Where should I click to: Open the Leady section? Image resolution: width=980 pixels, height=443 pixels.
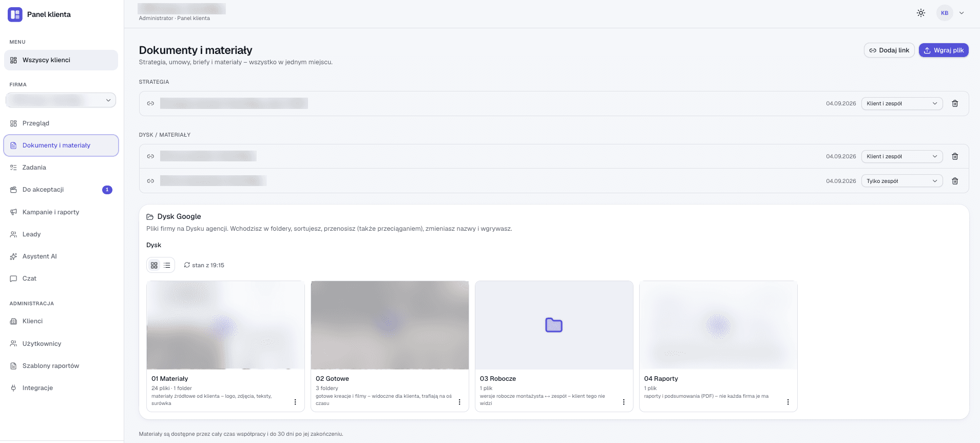61,234
